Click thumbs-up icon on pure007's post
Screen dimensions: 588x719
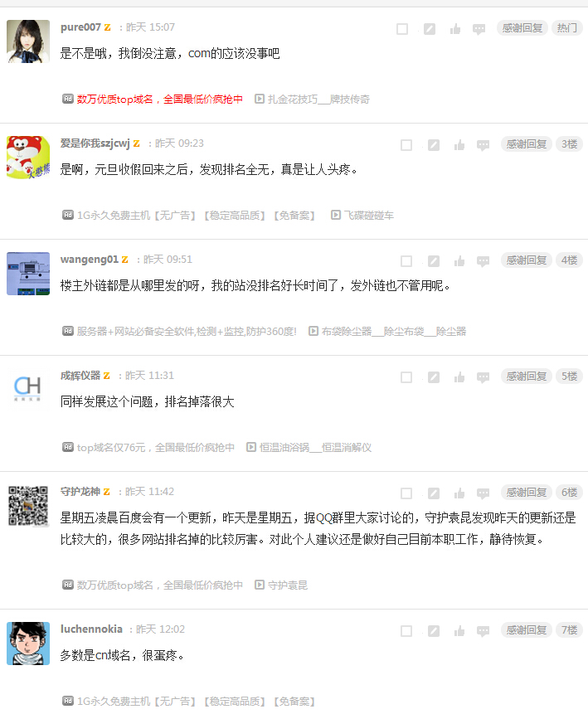coord(455,29)
